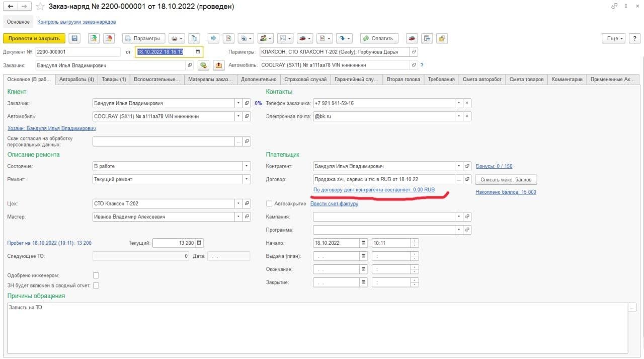Open the Ввести счет-фактуру link
Viewport: 644px width, 359px height.
coord(334,204)
